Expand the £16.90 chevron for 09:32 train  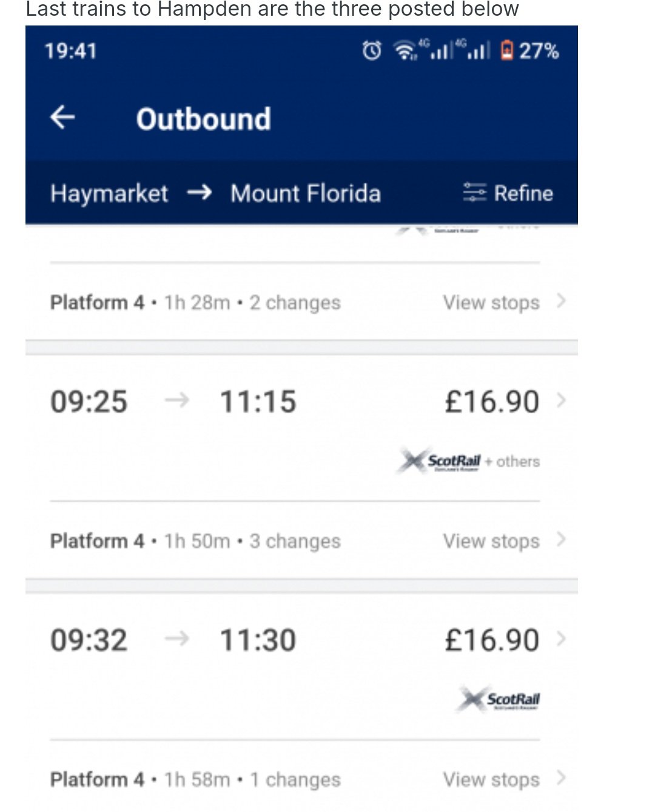click(561, 639)
